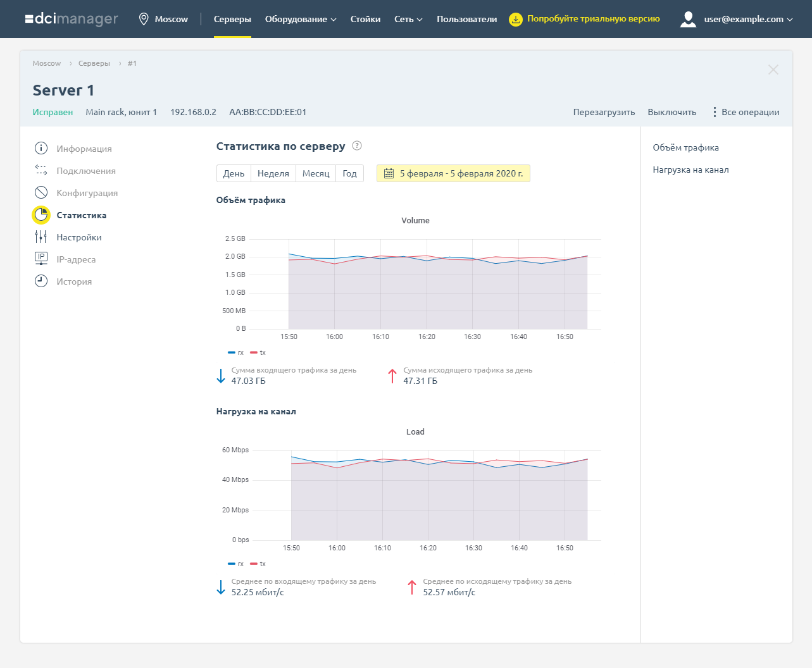Toggle the tx series on the Volume chart
The width and height of the screenshot is (812, 668).
coord(257,352)
